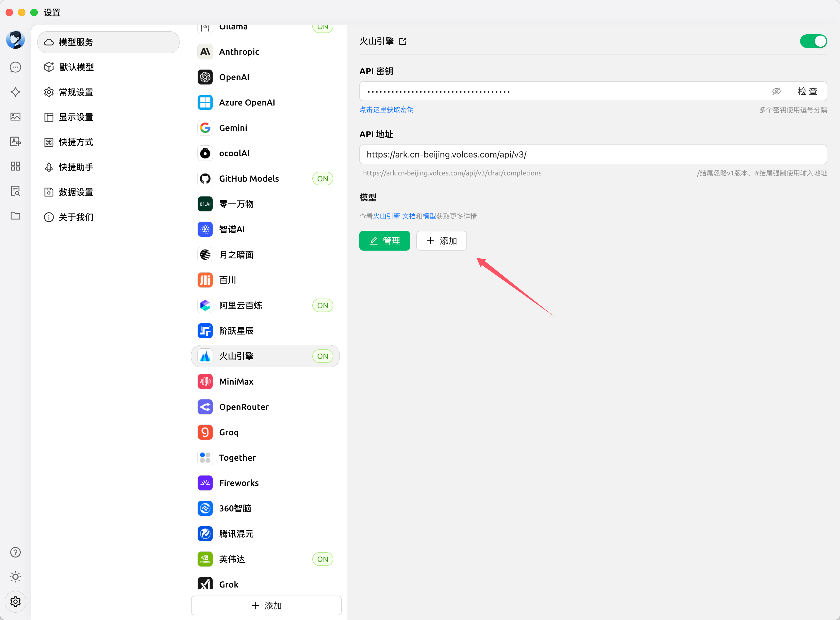Image resolution: width=840 pixels, height=620 pixels.
Task: Click the theme brightness sun icon
Action: [x=15, y=577]
